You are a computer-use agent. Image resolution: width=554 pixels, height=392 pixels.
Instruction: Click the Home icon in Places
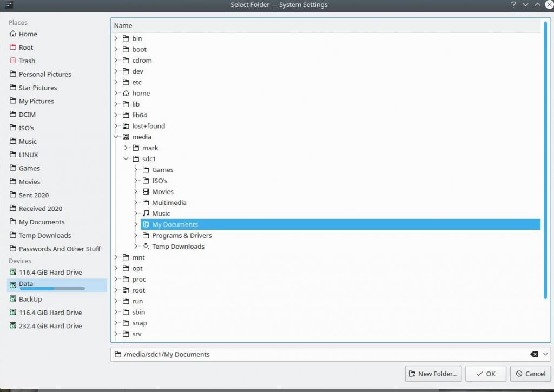(x=13, y=34)
